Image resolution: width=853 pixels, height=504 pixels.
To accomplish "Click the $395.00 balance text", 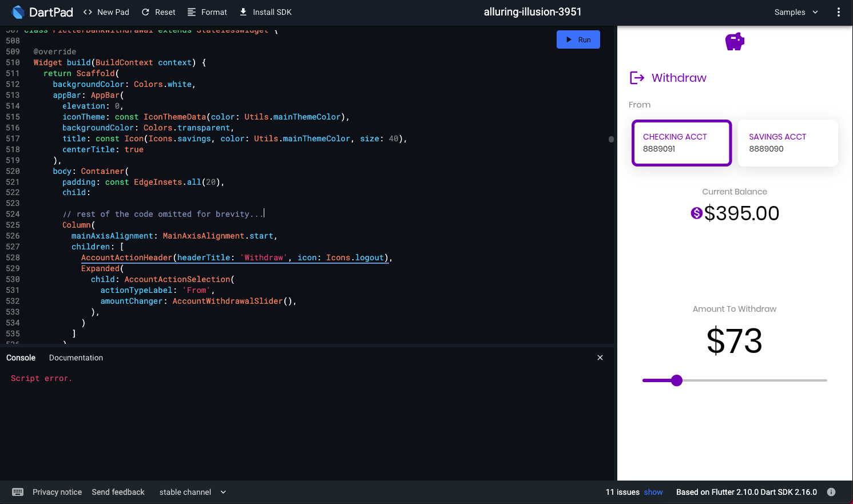I will tap(741, 213).
